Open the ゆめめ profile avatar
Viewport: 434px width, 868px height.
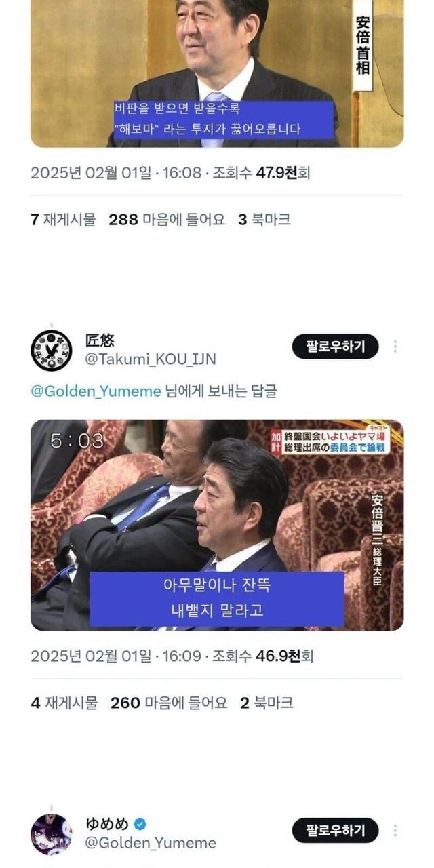52,834
